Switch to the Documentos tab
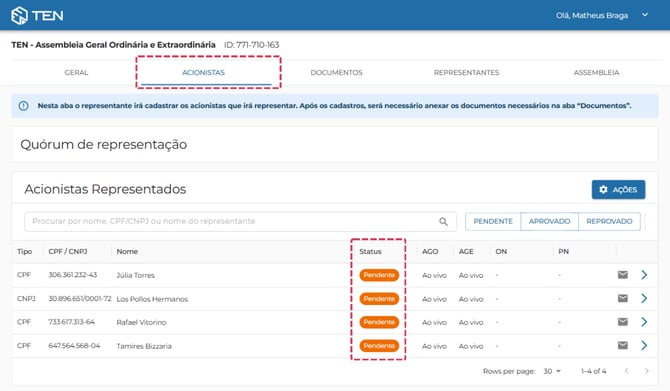The image size is (670, 391). 336,73
